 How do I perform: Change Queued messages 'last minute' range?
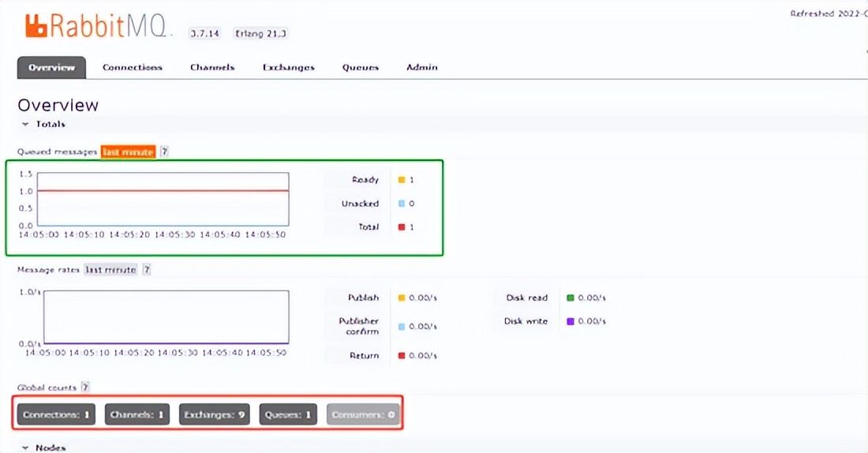128,152
